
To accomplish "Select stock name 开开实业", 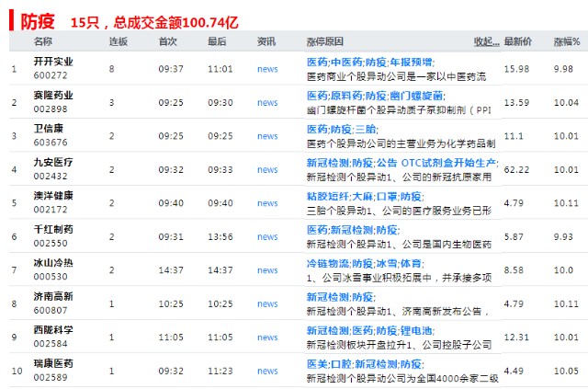I will pos(53,62).
